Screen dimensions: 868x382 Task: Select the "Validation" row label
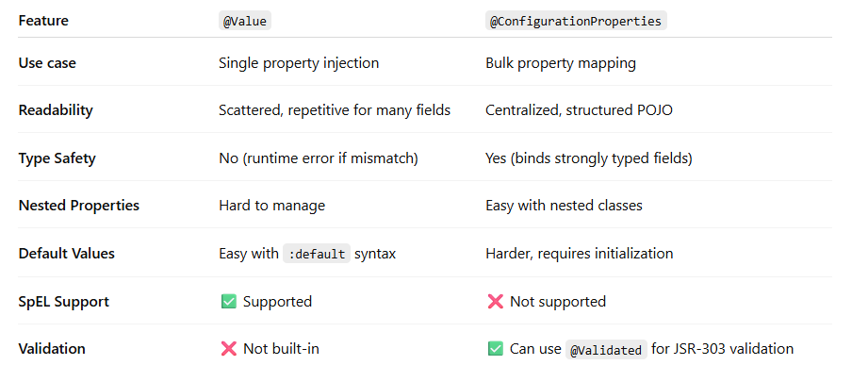[52, 349]
